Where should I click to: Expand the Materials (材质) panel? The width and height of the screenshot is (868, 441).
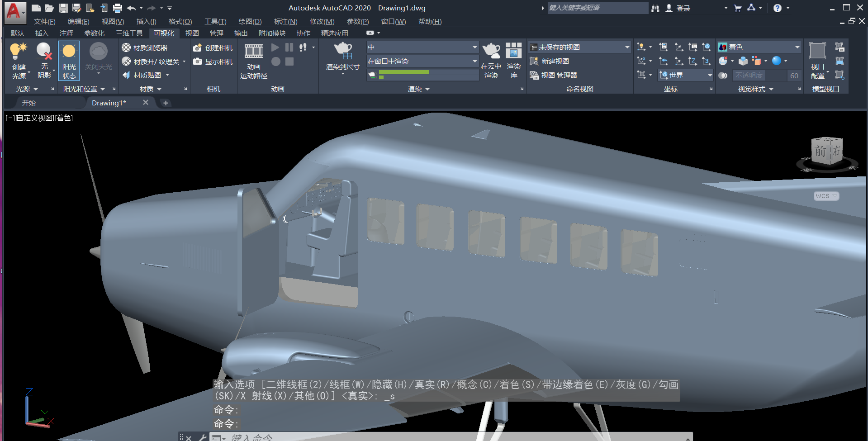coord(150,89)
